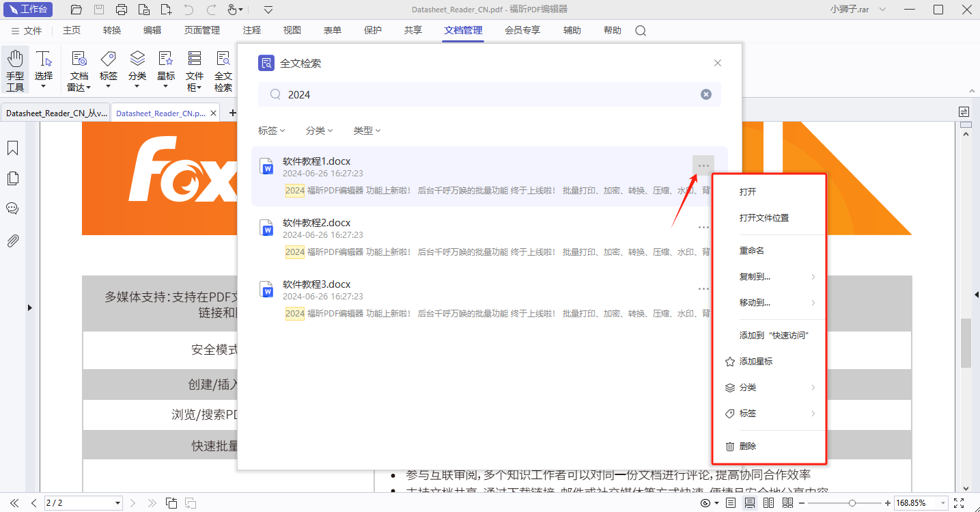Open the 168.85% zoom level dropdown

point(943,503)
